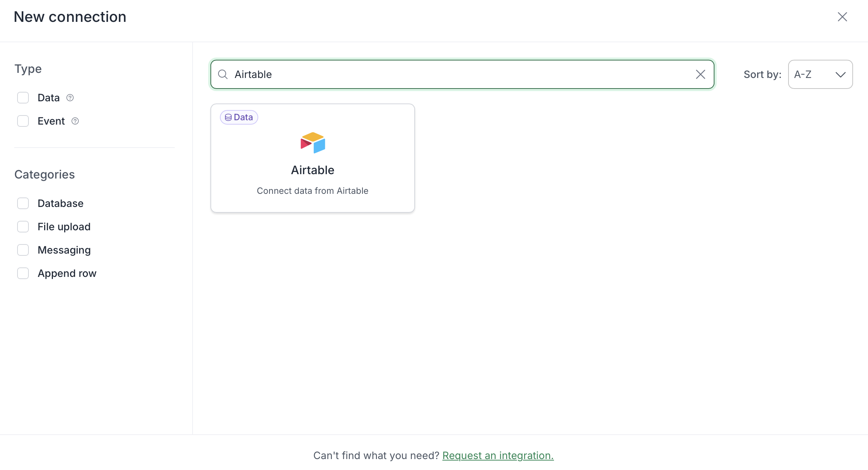868x470 pixels.
Task: Select the Airtable connection card title
Action: coord(313,170)
